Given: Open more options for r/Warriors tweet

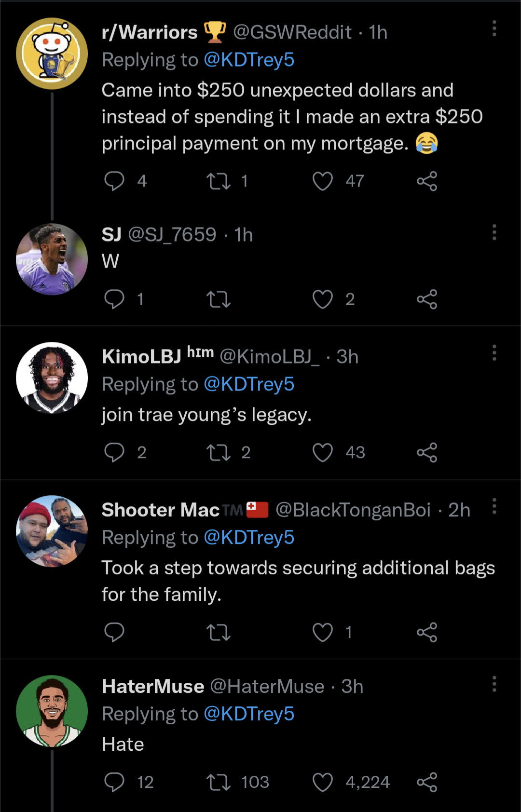Looking at the screenshot, I should tap(494, 29).
